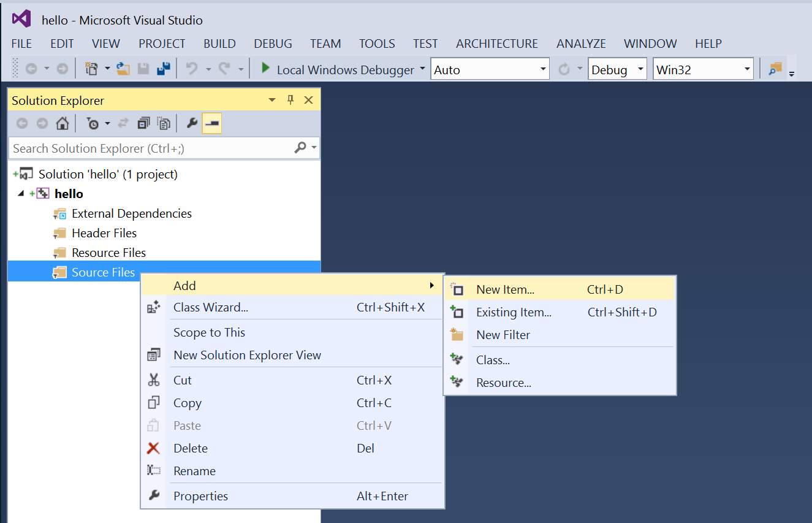Click the Navigate Backward toolbar arrow
812x523 pixels.
coord(31,69)
